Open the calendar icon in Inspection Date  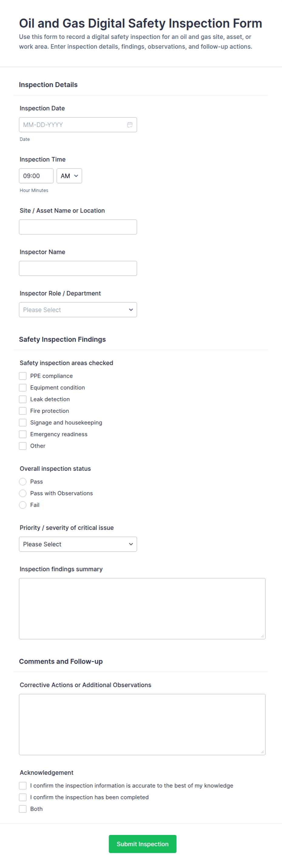(x=130, y=125)
